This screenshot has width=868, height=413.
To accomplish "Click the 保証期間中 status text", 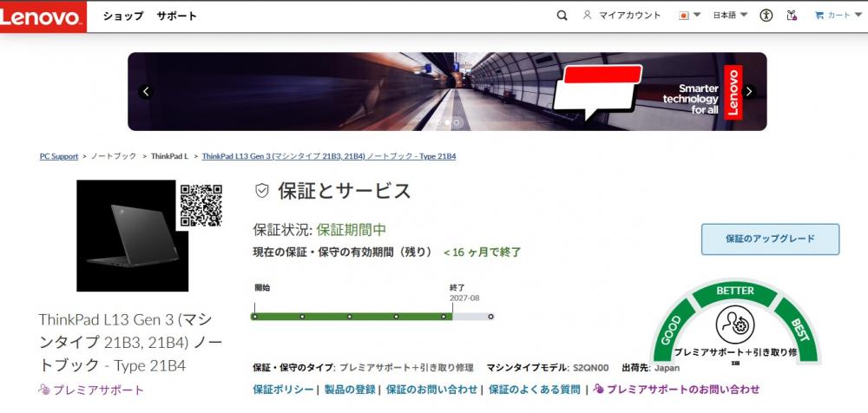I will (x=352, y=230).
